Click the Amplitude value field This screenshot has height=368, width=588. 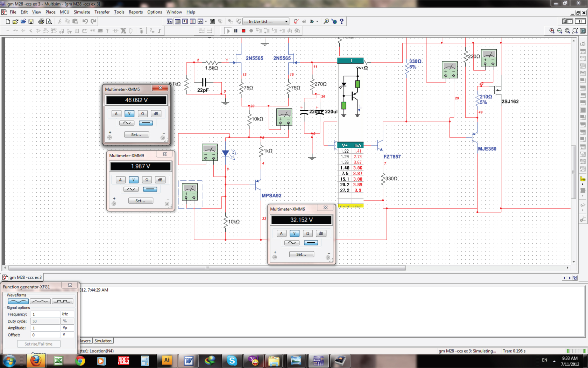tap(45, 328)
